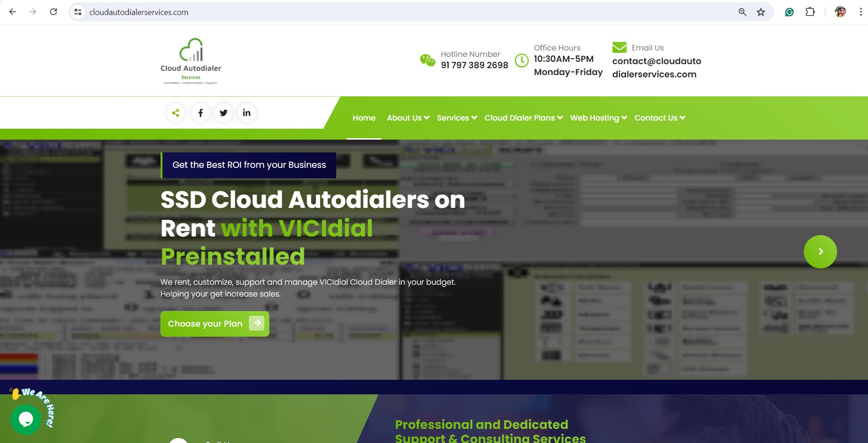This screenshot has height=443, width=868.
Task: Click the arrow icon inside Choose your Plan
Action: coord(257,323)
